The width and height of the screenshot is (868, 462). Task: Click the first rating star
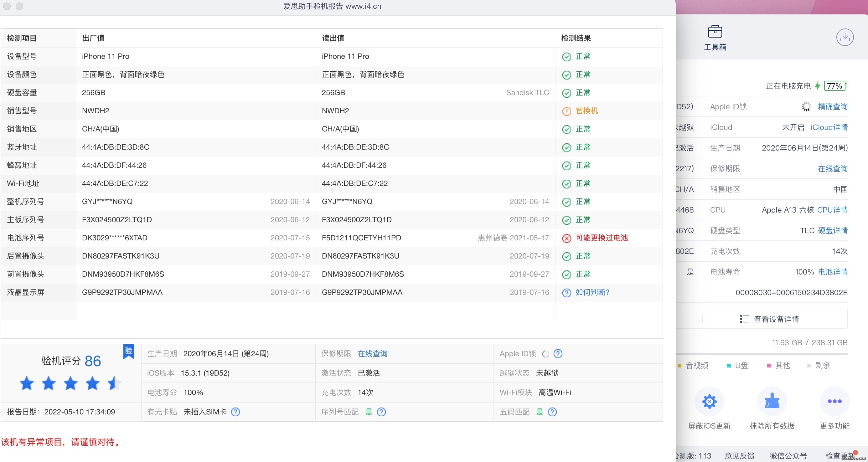(x=27, y=383)
